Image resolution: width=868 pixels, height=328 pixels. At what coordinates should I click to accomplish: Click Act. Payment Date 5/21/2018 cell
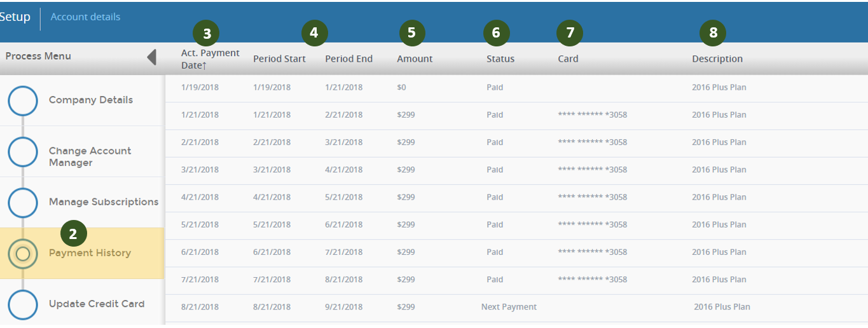click(x=200, y=225)
